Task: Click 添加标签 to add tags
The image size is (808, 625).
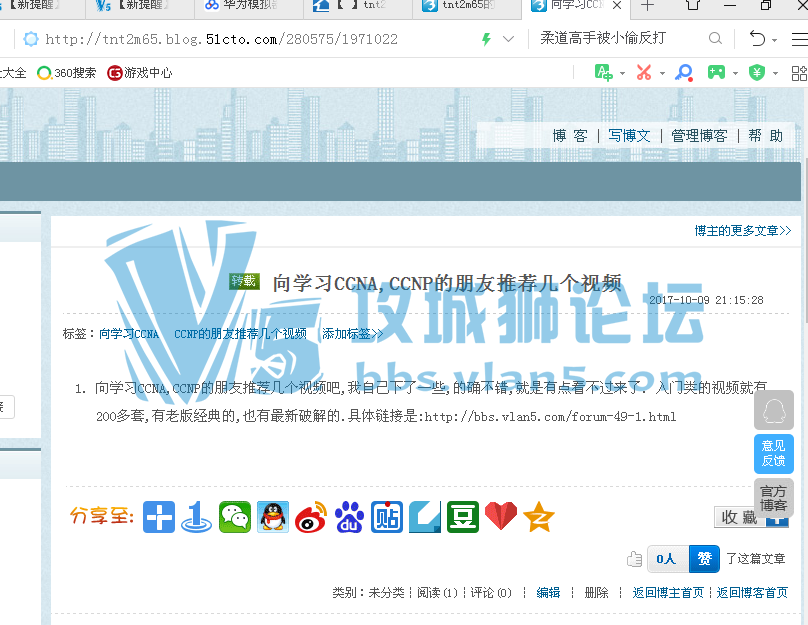Action: pos(352,334)
